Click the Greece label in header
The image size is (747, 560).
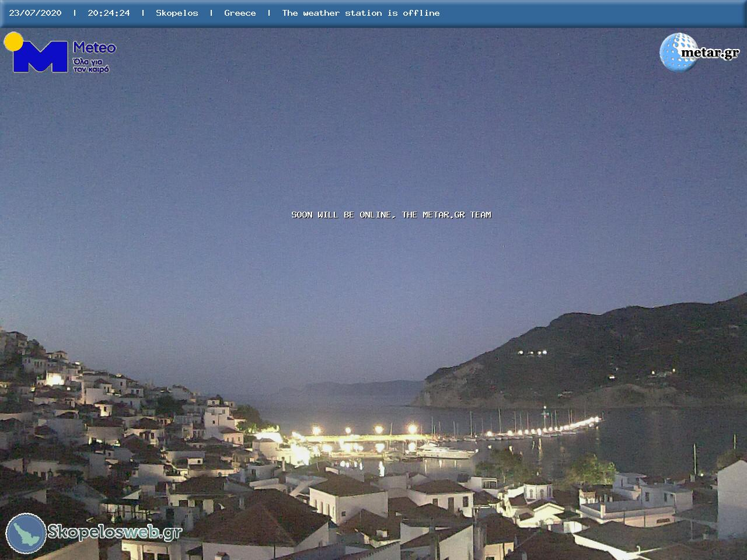(240, 13)
